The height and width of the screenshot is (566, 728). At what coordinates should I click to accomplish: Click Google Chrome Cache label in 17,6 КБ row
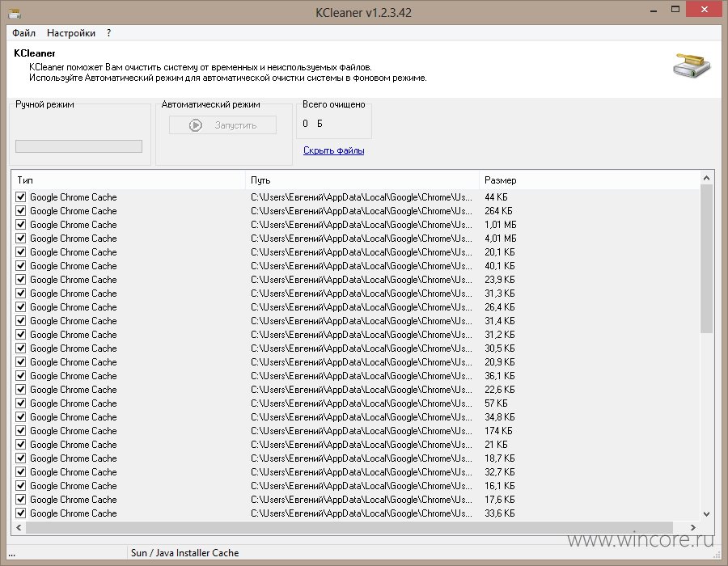click(x=74, y=500)
